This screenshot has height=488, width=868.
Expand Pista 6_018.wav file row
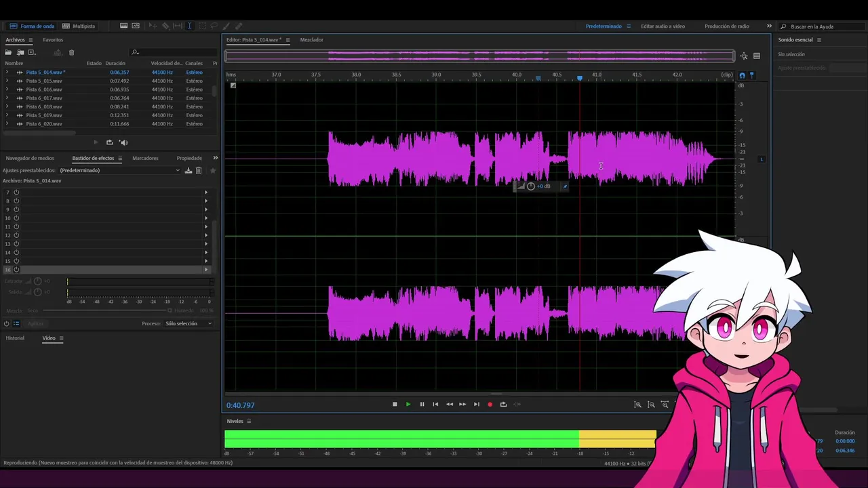(x=7, y=106)
